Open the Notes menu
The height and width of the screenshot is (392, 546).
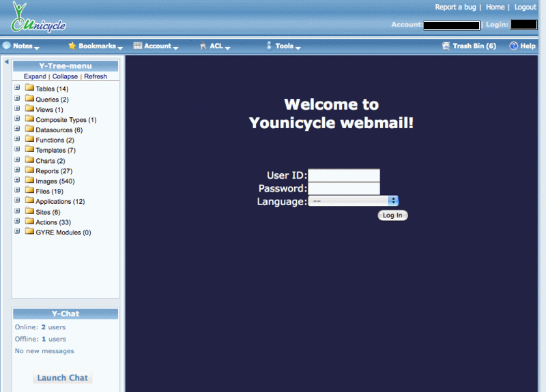point(23,46)
